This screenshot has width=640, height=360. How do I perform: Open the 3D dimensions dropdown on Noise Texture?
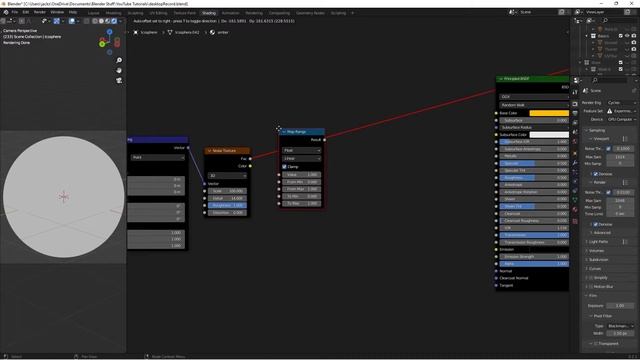[227, 176]
